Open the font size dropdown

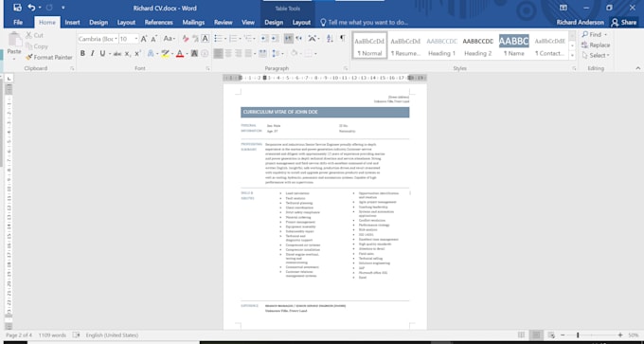pyautogui.click(x=136, y=39)
